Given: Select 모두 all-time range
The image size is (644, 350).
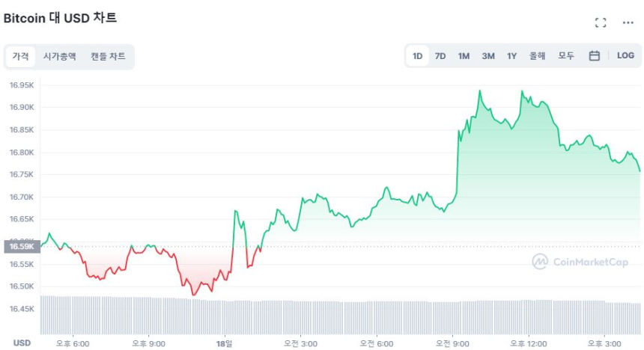Looking at the screenshot, I should (566, 56).
